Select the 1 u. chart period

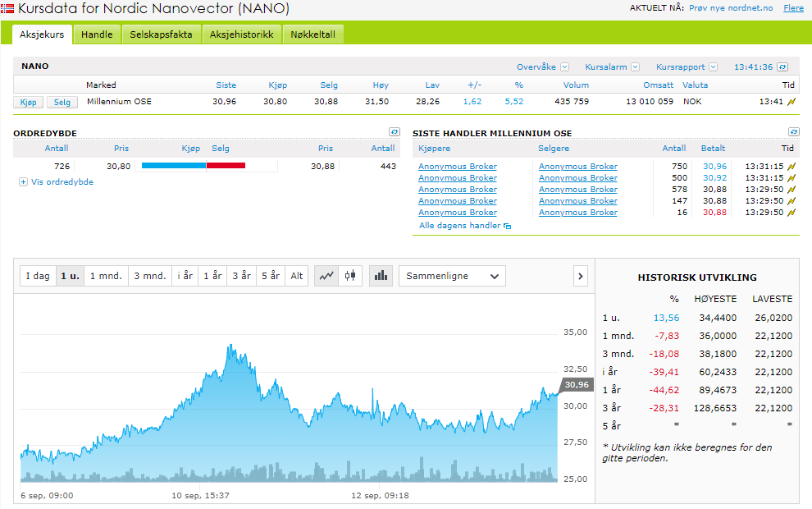70,276
